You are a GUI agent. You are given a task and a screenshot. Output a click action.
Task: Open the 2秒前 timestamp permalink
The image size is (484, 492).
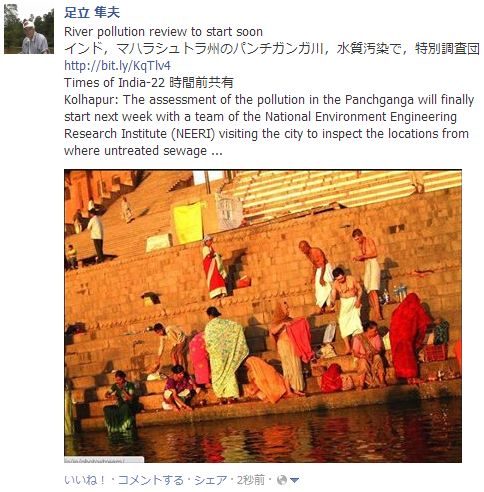tap(251, 480)
